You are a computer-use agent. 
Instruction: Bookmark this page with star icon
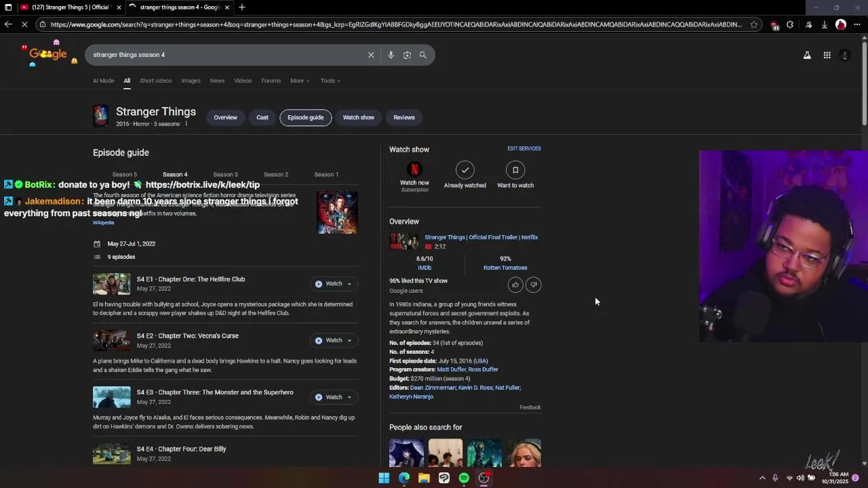753,24
